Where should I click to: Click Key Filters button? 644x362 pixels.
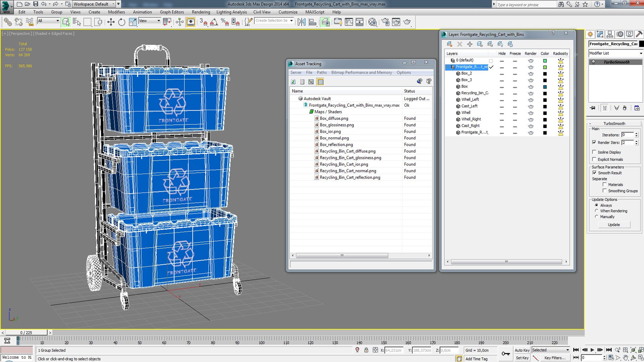point(555,358)
